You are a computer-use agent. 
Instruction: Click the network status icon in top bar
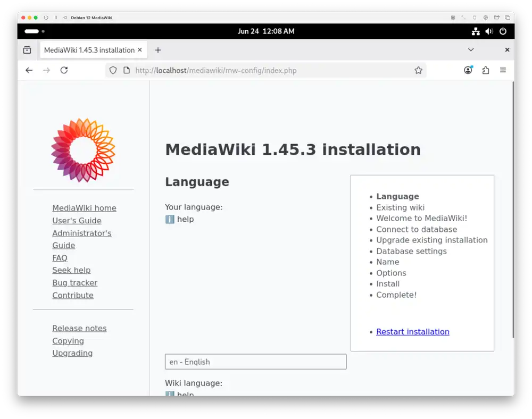point(476,31)
